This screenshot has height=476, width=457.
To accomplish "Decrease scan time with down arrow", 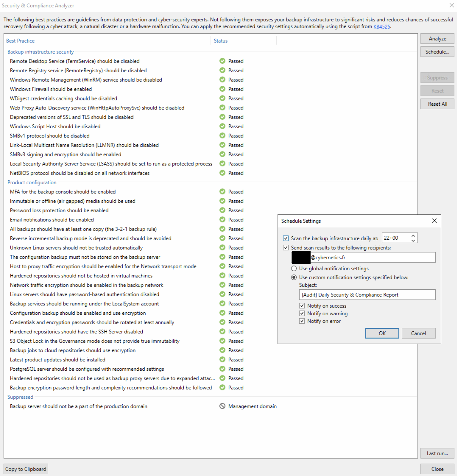I will coord(413,240).
